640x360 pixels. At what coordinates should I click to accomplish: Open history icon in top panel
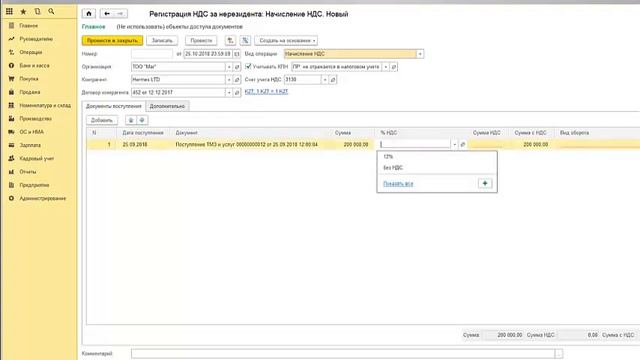click(x=37, y=11)
